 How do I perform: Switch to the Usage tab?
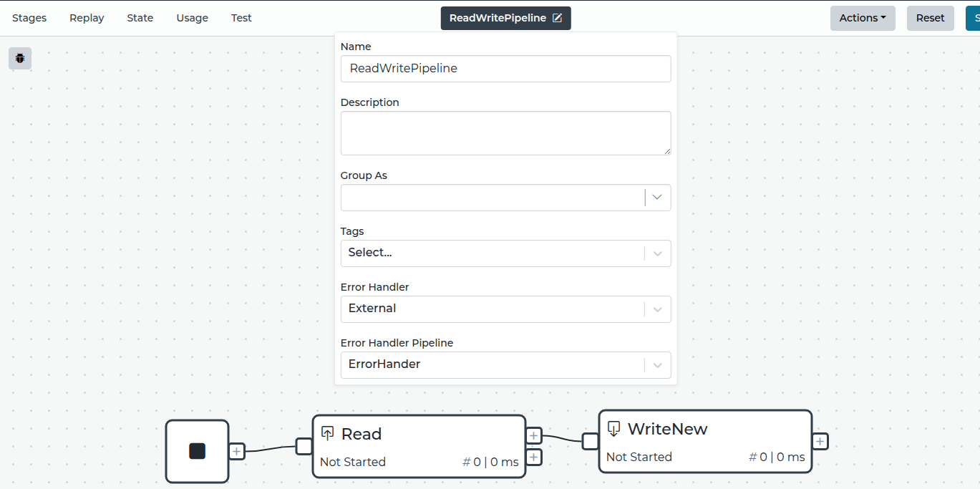[191, 17]
